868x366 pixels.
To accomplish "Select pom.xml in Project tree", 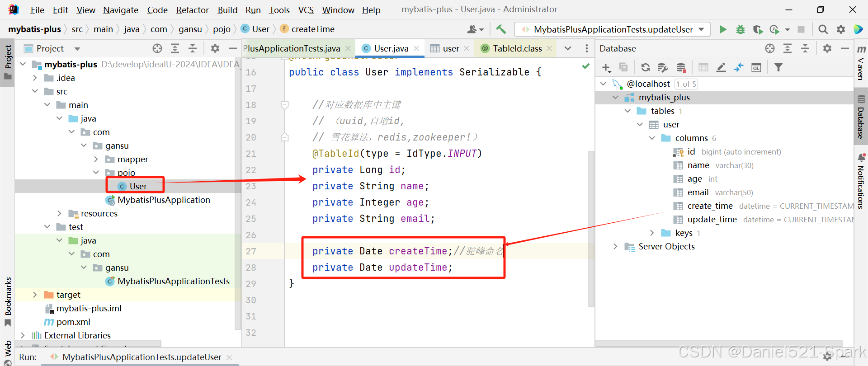I will [x=73, y=322].
